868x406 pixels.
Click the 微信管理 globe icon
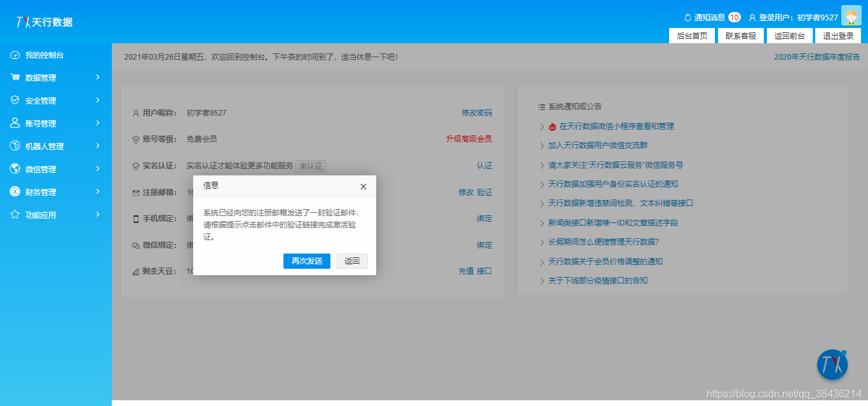[15, 169]
